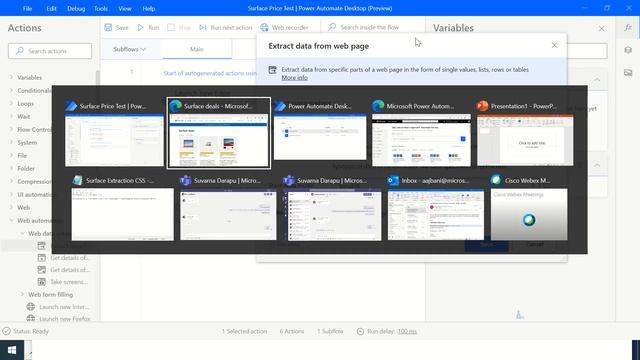Open the View menu
The image size is (640, 360).
tap(124, 8)
